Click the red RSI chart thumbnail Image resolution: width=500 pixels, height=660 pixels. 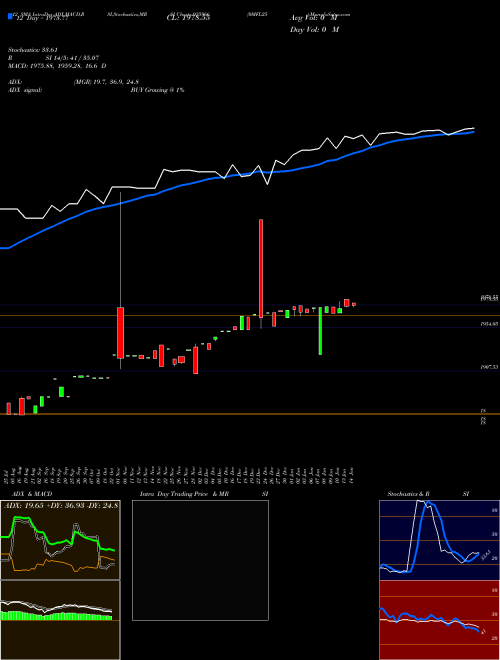click(439, 620)
